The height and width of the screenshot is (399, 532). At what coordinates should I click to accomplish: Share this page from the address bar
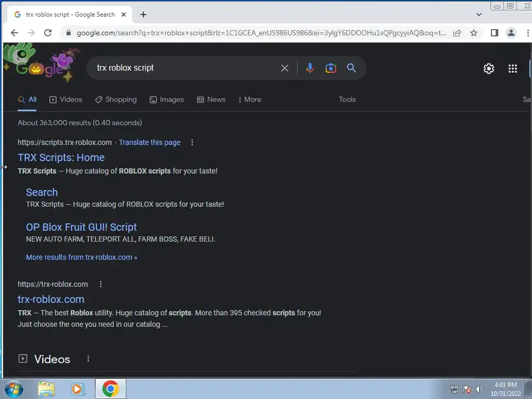point(457,33)
